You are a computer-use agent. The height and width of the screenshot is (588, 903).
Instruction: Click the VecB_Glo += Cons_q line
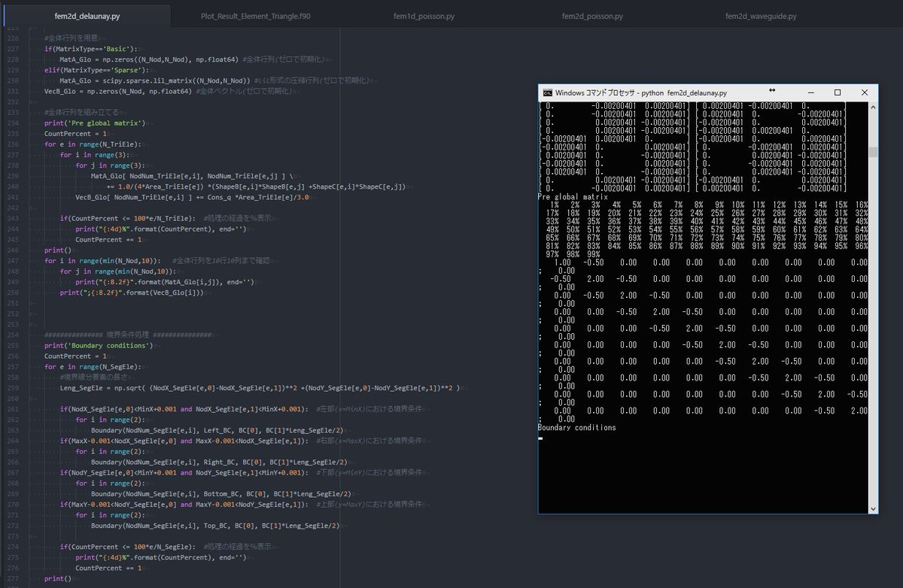(192, 197)
